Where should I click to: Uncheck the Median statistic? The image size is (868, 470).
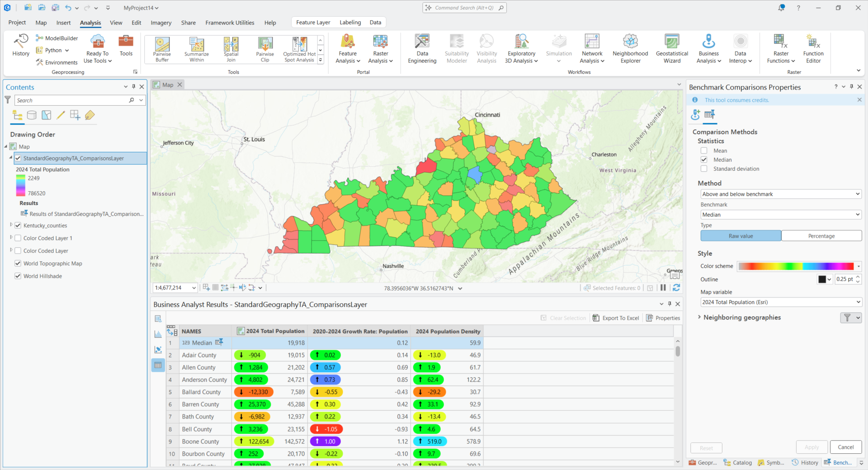(x=704, y=159)
